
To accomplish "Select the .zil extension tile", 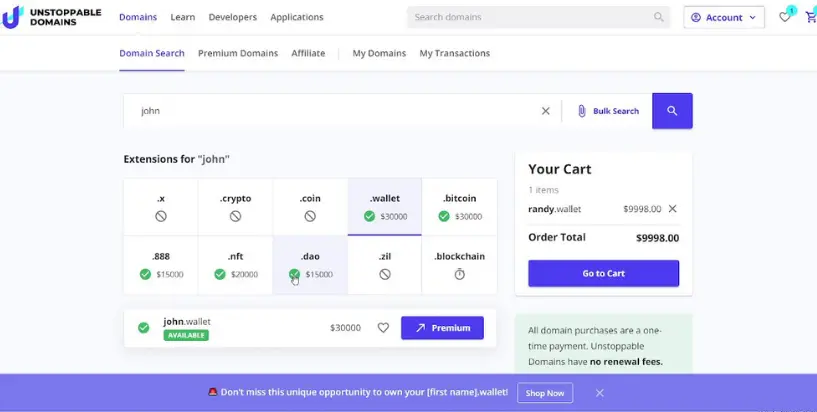I will (385, 265).
